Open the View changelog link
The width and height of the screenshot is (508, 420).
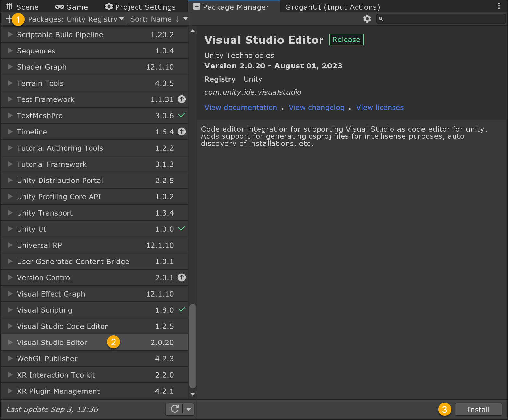tap(317, 107)
